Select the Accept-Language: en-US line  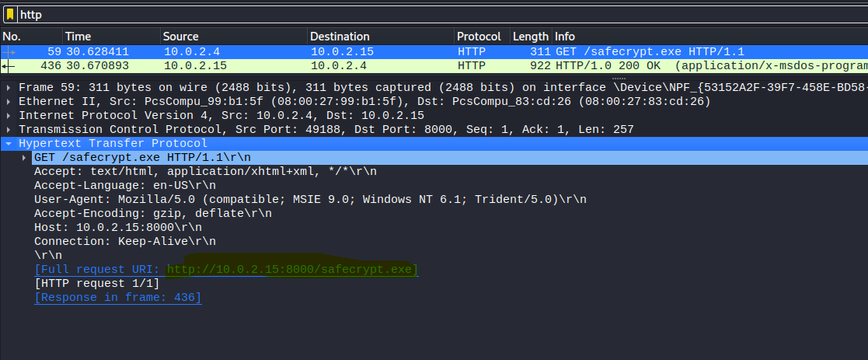coord(125,186)
